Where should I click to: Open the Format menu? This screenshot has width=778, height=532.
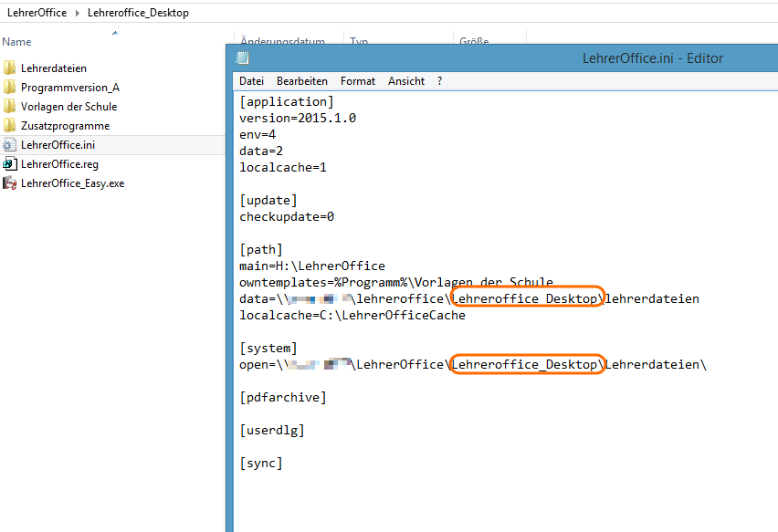click(358, 81)
